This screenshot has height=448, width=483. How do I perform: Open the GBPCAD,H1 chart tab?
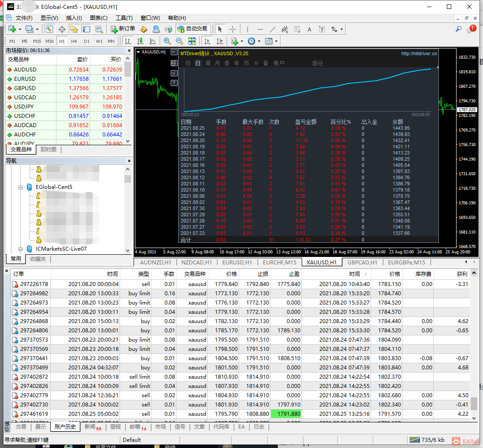(x=362, y=262)
